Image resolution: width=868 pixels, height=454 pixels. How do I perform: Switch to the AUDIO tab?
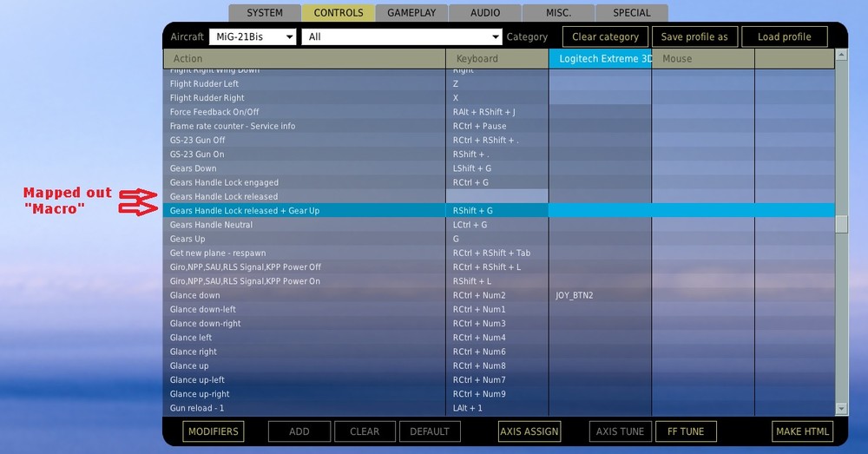485,13
